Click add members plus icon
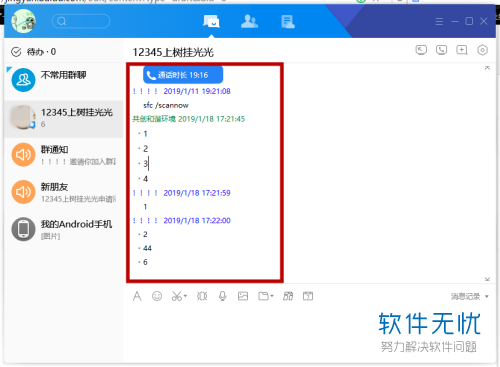The width and height of the screenshot is (500, 367). click(462, 50)
